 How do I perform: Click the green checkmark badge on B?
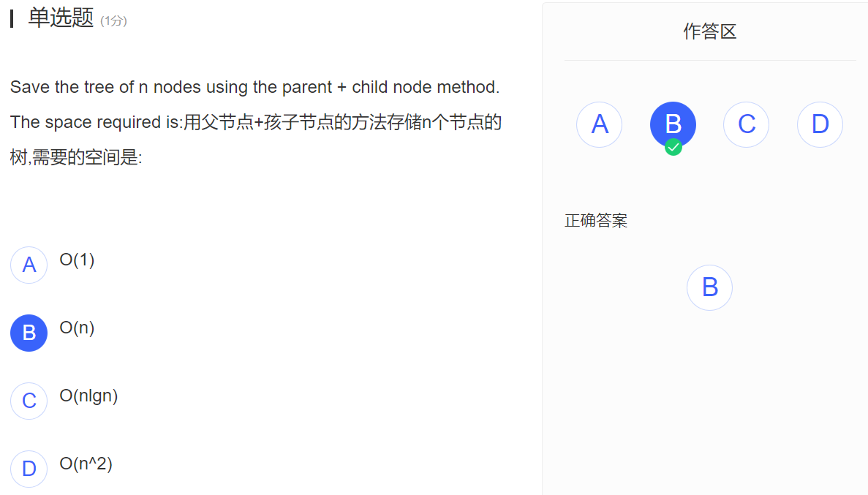(x=673, y=147)
